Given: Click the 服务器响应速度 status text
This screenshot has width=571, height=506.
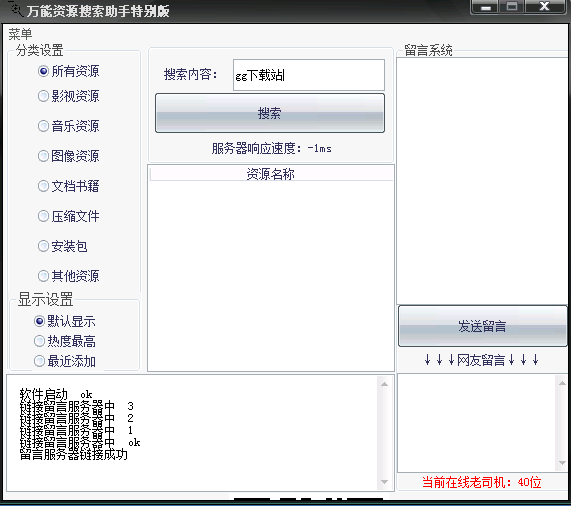Looking at the screenshot, I should tap(272, 149).
